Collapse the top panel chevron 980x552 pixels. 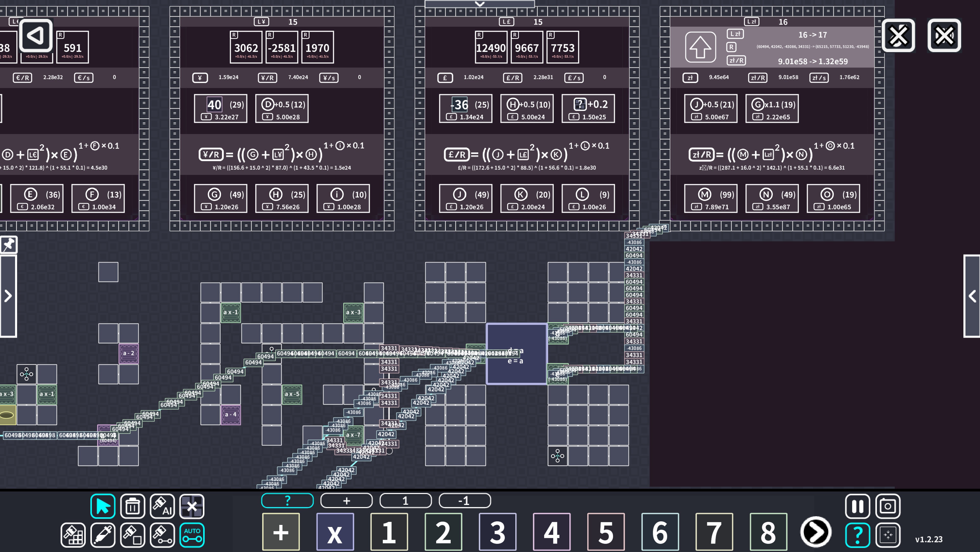[479, 4]
